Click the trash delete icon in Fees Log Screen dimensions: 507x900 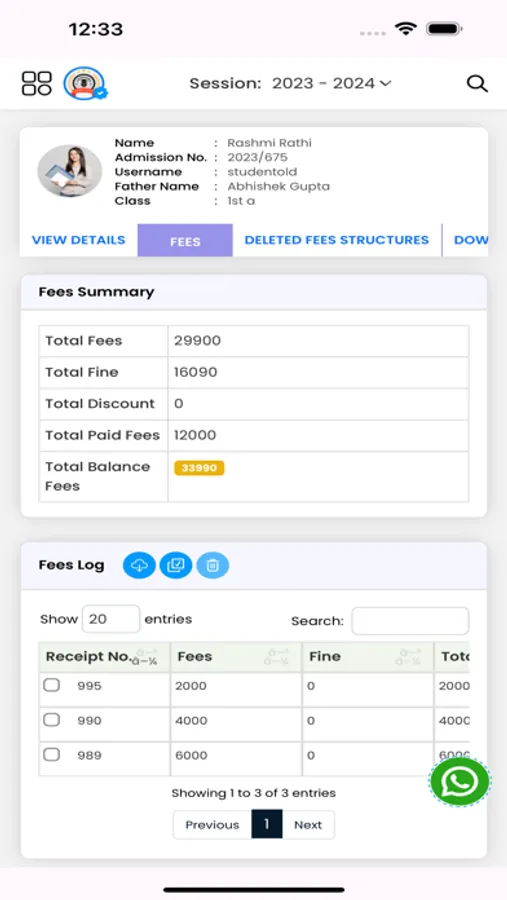(x=212, y=565)
